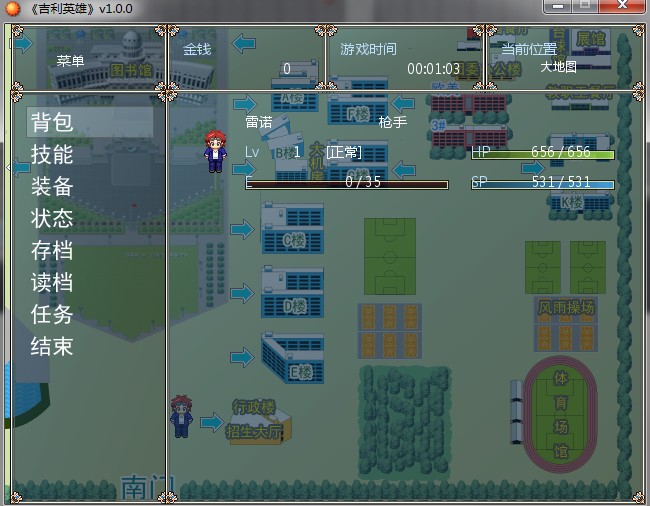Click the arrow left of 大机房

pos(245,169)
